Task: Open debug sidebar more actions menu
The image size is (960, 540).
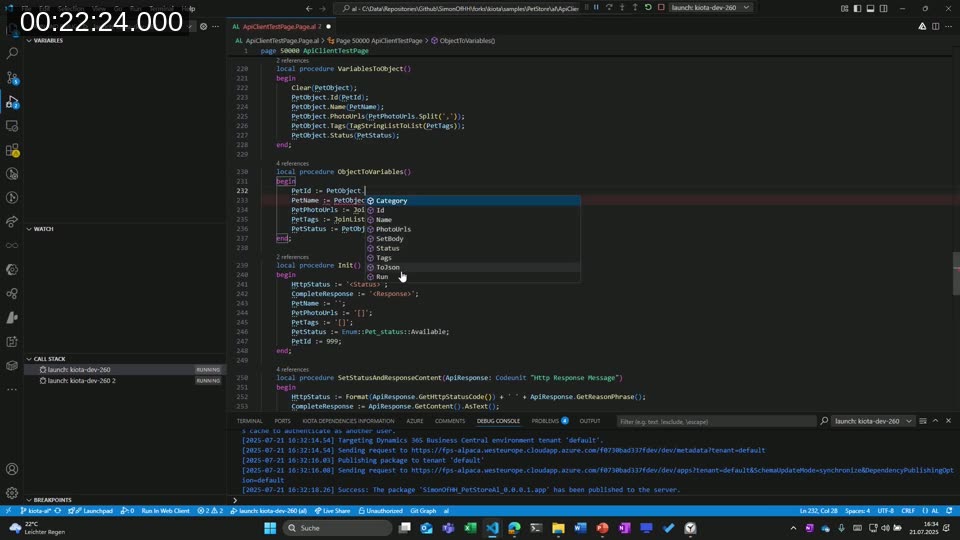Action: tap(216, 26)
